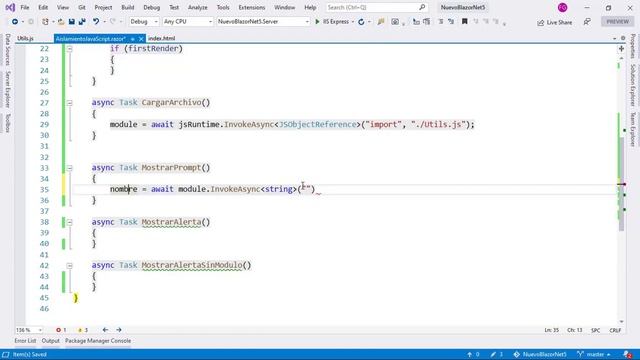Click the New Project toolbar icon
640x360 pixels.
click(x=45, y=22)
